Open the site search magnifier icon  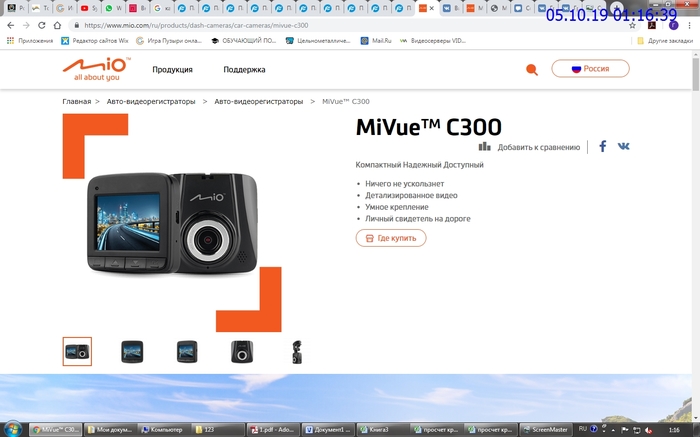[x=531, y=70]
